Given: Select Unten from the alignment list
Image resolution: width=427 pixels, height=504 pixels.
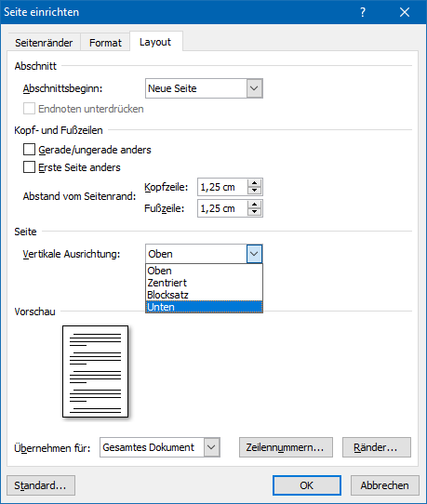Looking at the screenshot, I should 204,307.
